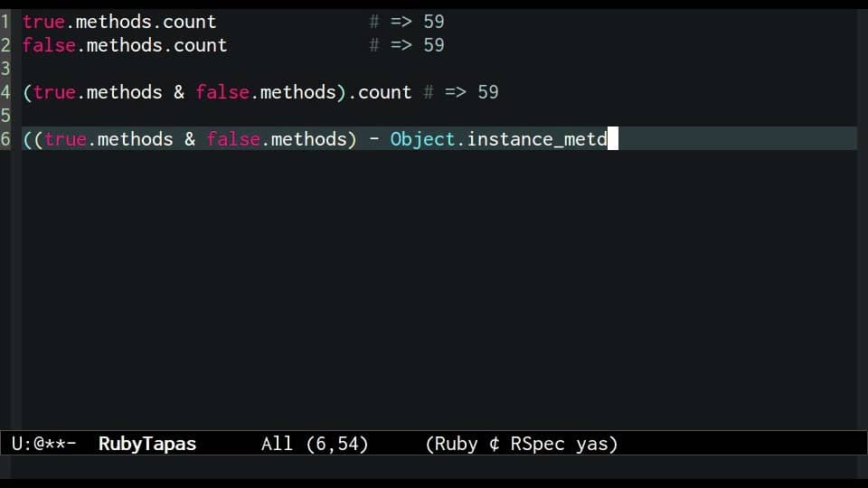Image resolution: width=868 pixels, height=488 pixels.
Task: Place cursor on 'false' keyword on line 2
Action: click(49, 45)
